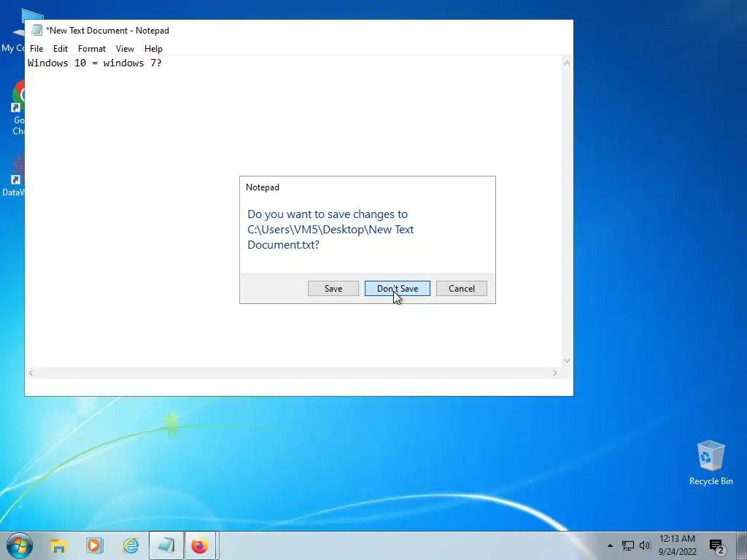
Task: Switch to Notepad taskbar button
Action: pyautogui.click(x=166, y=545)
